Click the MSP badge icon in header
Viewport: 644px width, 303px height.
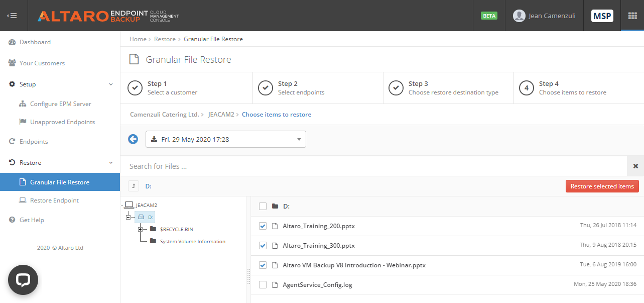602,16
